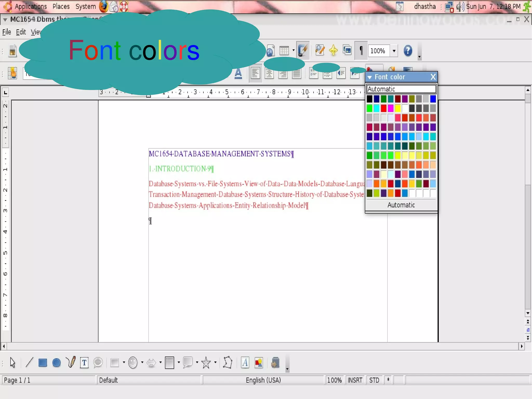Screen dimensions: 532x399
Task: Toggle STD selection mode in status bar
Action: click(x=374, y=380)
